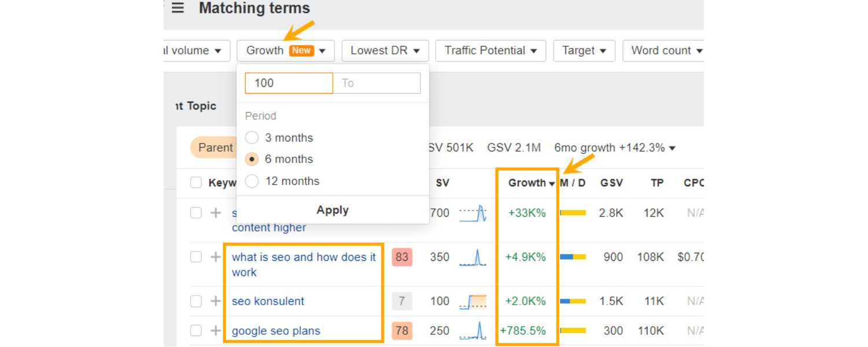This screenshot has width=868, height=347.
Task: Select the 3 months period option
Action: tap(252, 138)
